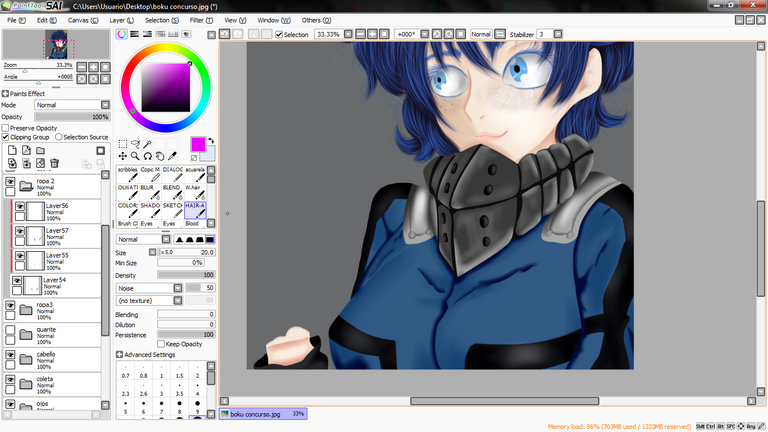Select the Selection Source radio button
The image size is (768, 432).
[x=59, y=137]
